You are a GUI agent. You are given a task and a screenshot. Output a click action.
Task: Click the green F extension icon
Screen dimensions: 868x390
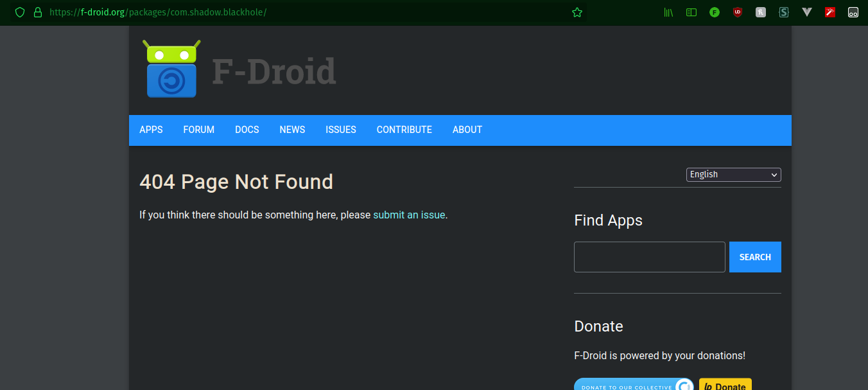coord(715,12)
